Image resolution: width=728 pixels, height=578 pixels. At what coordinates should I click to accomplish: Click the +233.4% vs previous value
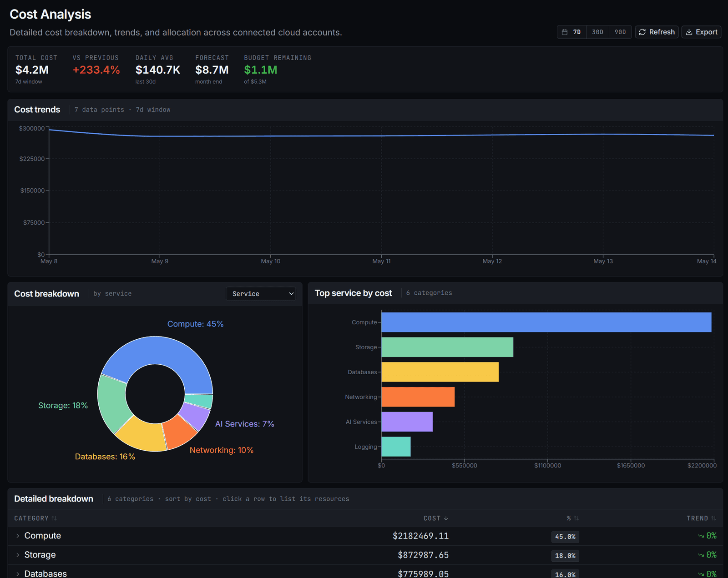[x=96, y=70]
